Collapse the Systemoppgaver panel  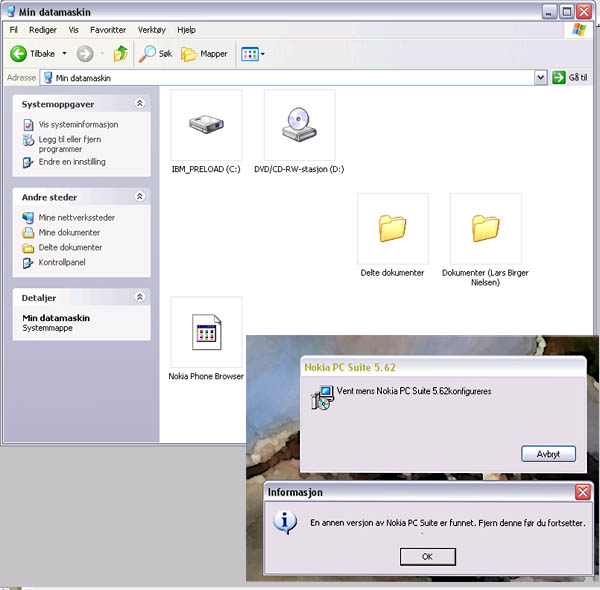[x=139, y=103]
